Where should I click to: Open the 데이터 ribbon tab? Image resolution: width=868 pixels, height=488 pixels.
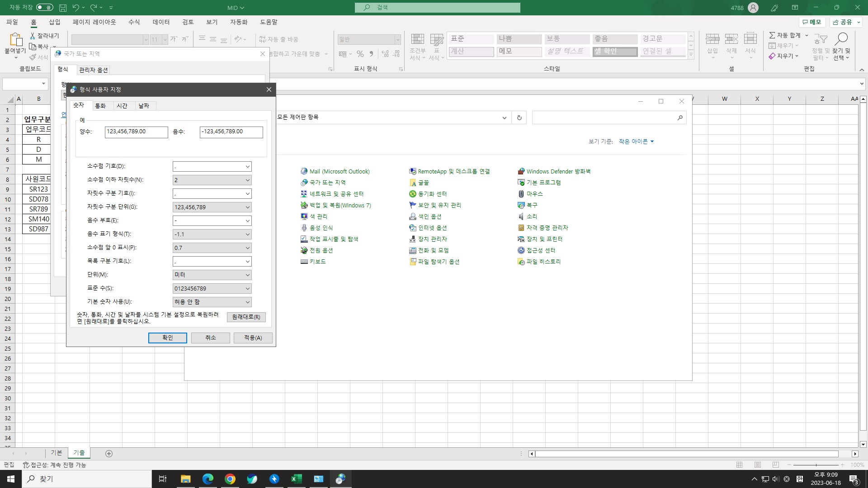tap(161, 22)
